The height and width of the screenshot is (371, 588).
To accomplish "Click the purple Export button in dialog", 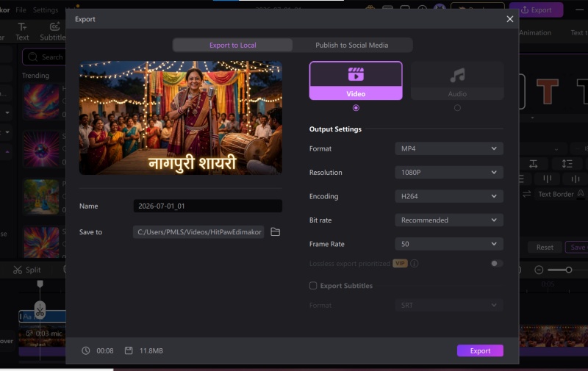I will 480,350.
